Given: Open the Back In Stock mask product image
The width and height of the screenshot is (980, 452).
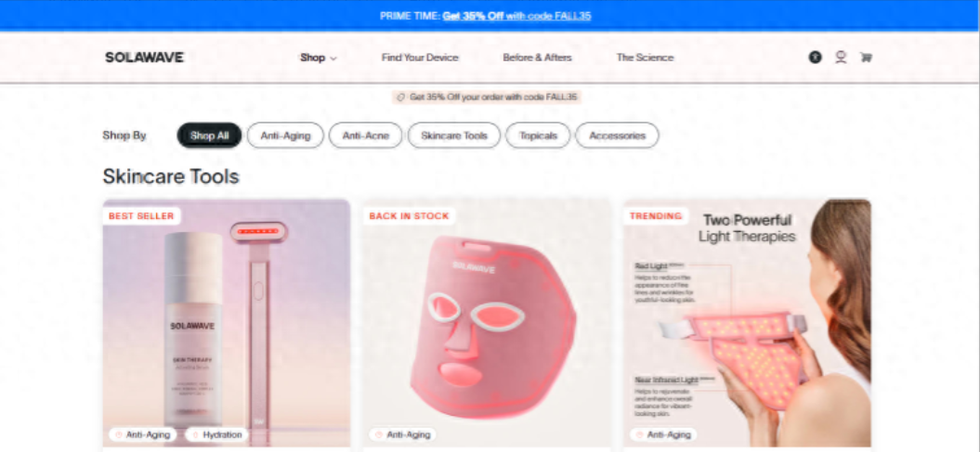Looking at the screenshot, I should [487, 323].
